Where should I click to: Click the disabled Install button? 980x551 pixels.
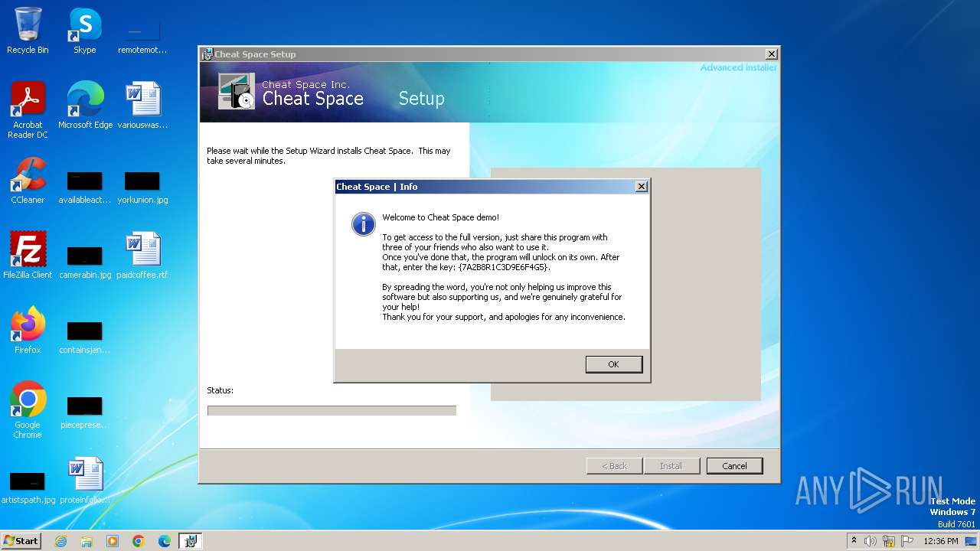tap(671, 465)
